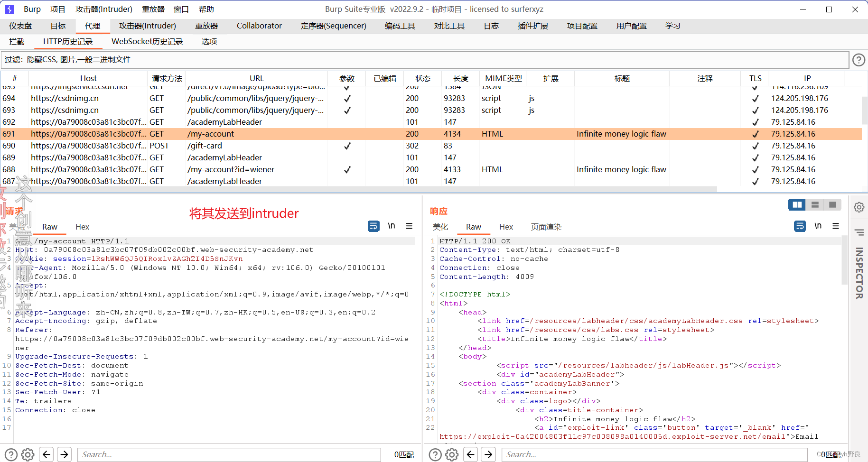Switch to 日志 tab
The image size is (868, 462).
(491, 26)
